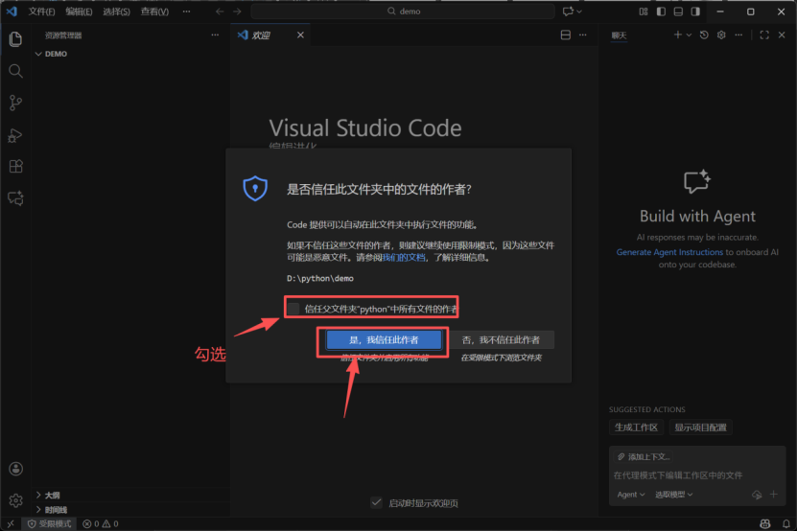
Task: Click the D:\python\demo path text
Action: click(x=320, y=278)
